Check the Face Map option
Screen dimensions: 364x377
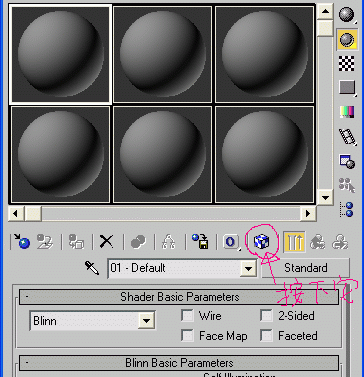click(187, 335)
